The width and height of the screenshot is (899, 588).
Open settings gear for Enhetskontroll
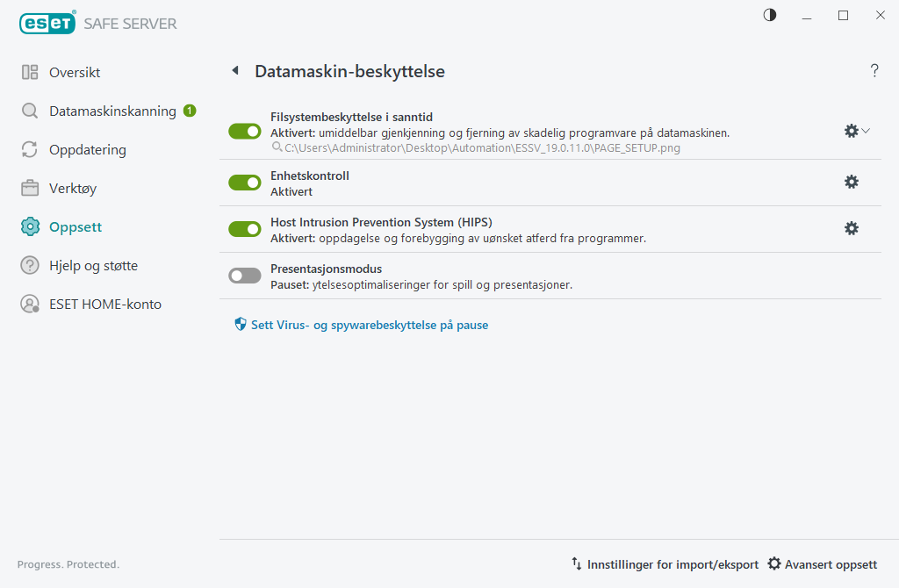851,183
